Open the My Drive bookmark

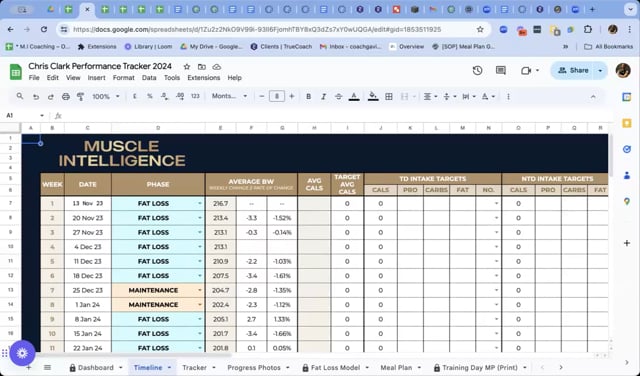click(211, 47)
